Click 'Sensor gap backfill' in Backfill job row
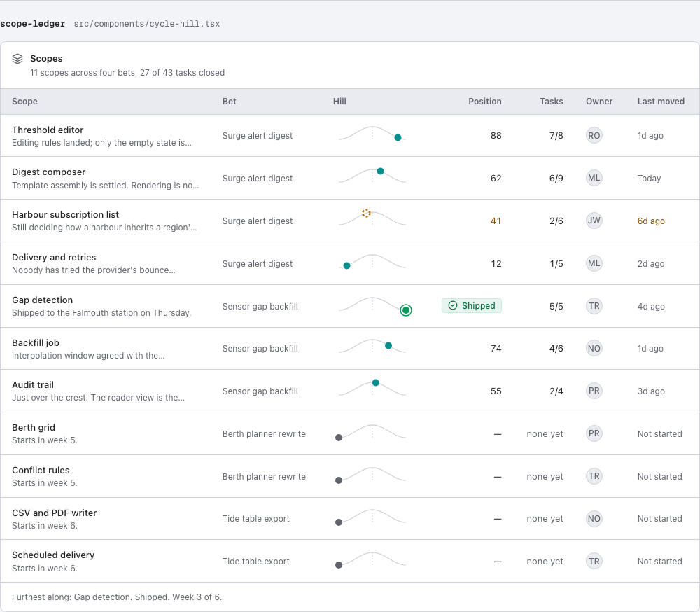Image resolution: width=700 pixels, height=612 pixels. pos(260,349)
